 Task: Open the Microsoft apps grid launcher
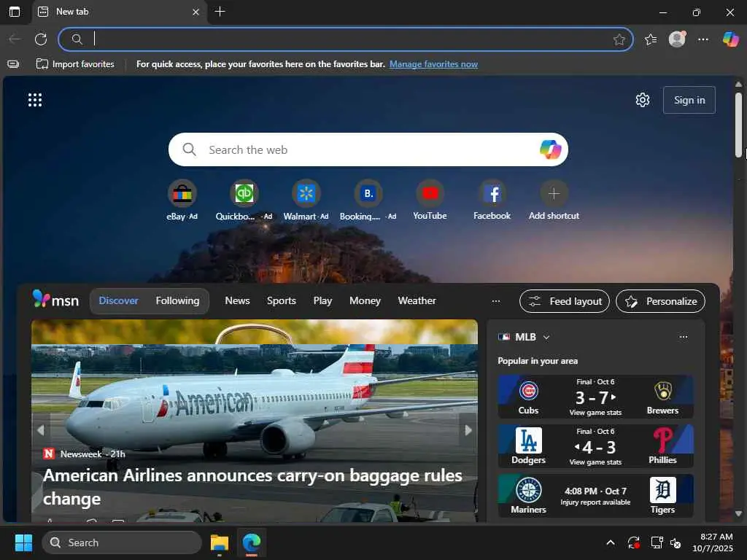35,100
